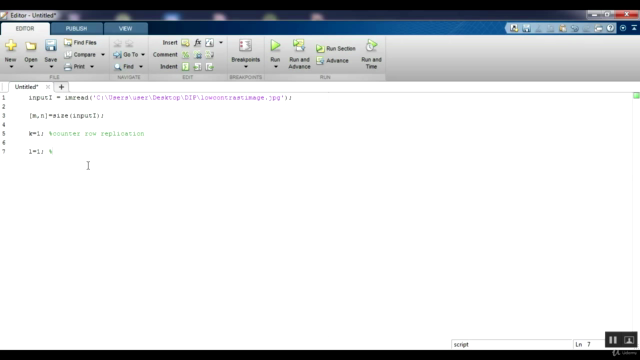Expand the Open dropdown arrow

31,67
